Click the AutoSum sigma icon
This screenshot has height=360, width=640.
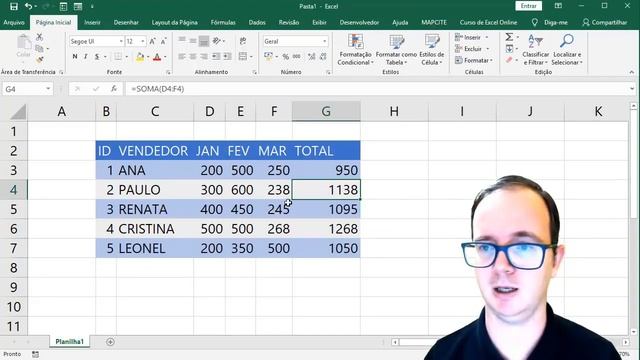509,37
